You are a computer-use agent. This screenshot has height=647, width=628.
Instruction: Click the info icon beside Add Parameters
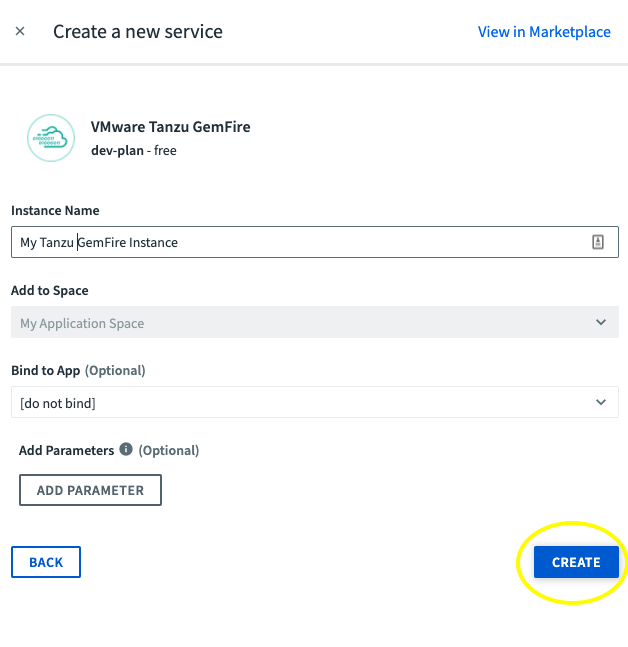(126, 450)
